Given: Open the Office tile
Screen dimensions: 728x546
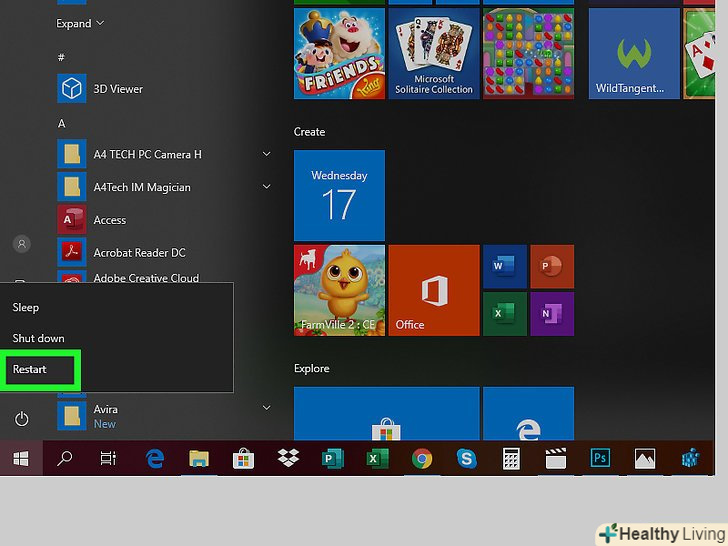Looking at the screenshot, I should coord(433,291).
